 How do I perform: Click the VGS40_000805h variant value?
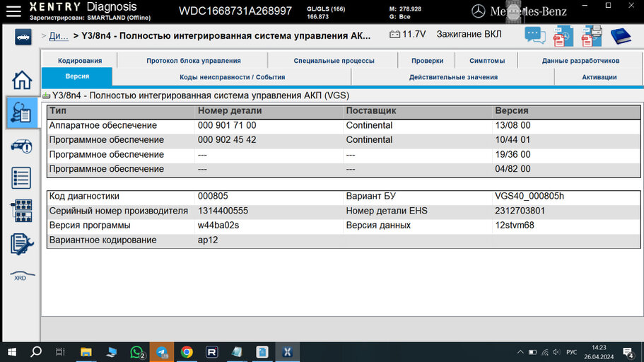[529, 196]
